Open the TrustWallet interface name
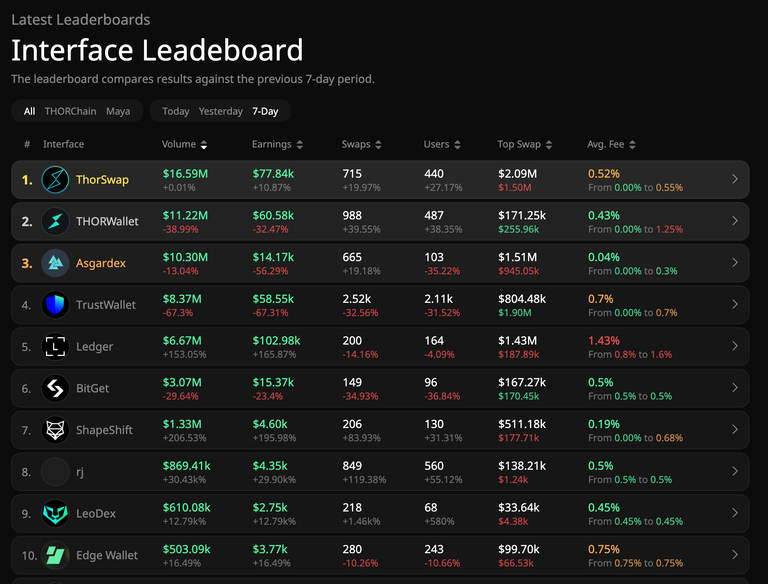768x584 pixels. tap(106, 305)
